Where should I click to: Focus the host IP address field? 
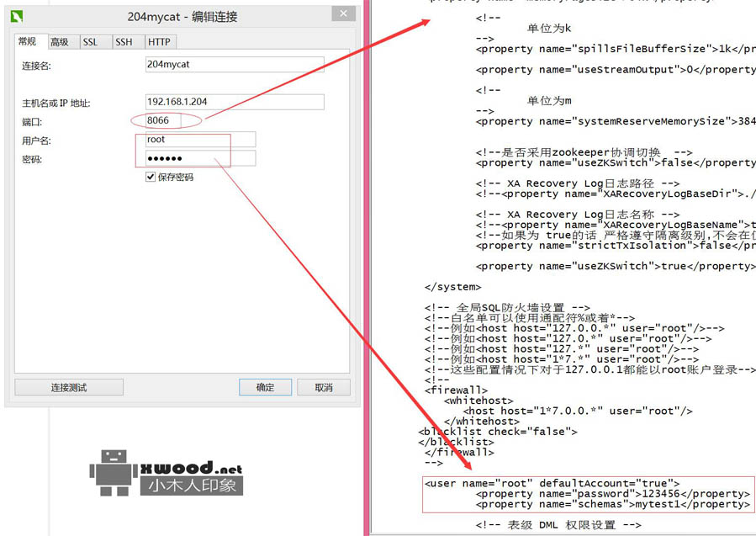pos(233,102)
